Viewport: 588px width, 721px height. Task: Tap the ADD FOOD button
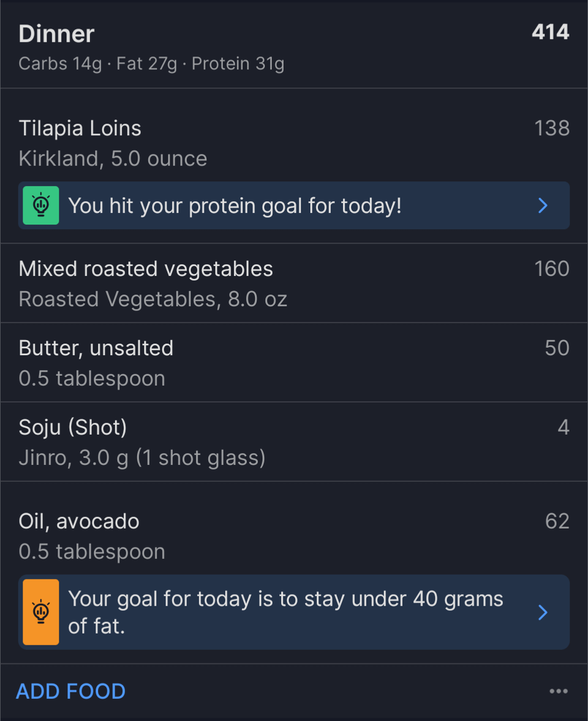tap(71, 691)
